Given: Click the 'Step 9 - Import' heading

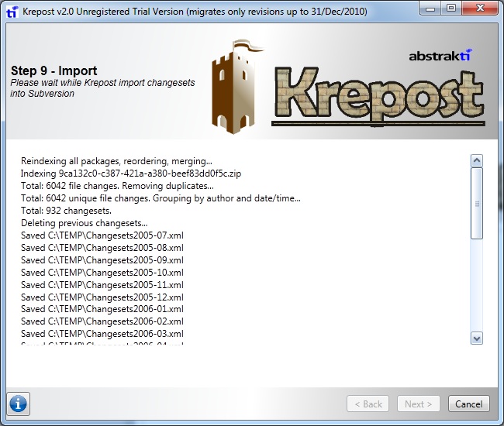Looking at the screenshot, I should point(54,70).
